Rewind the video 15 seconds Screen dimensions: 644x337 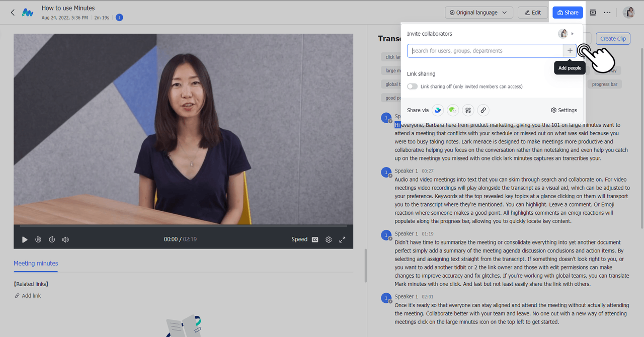[x=38, y=240]
